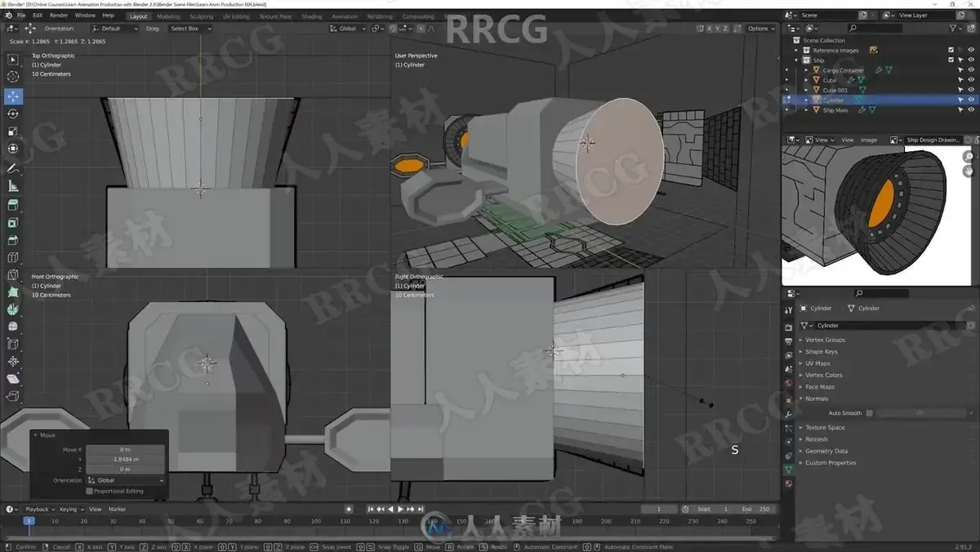Click the End frame 250 field
The height and width of the screenshot is (552, 980).
756,509
